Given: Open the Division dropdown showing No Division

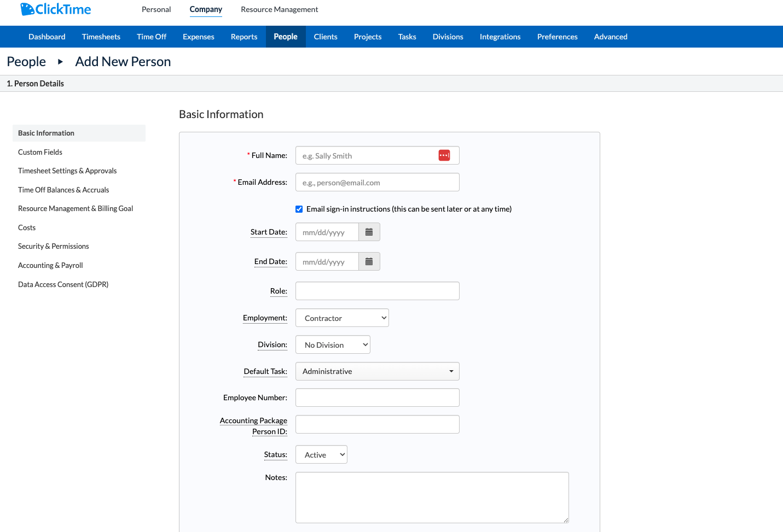Looking at the screenshot, I should coord(333,344).
